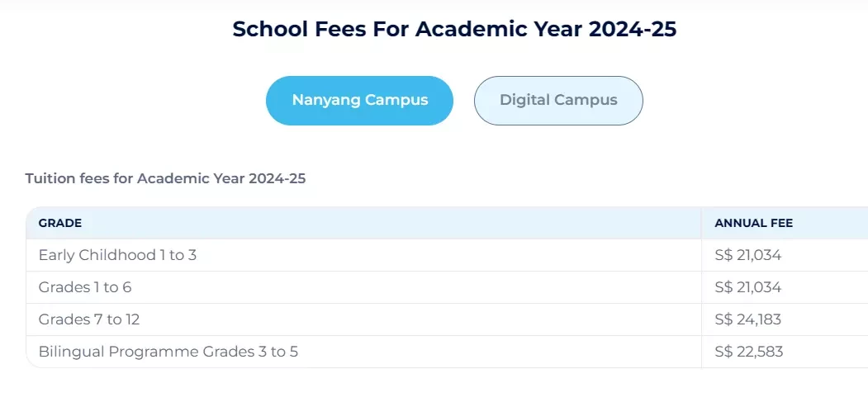Select the Grades 7 to 12 row
The height and width of the screenshot is (402, 868).
coord(447,319)
